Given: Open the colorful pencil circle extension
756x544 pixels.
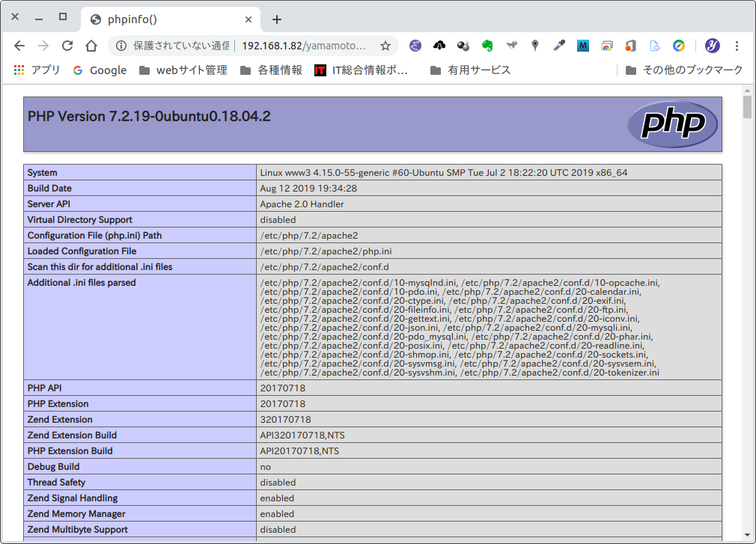Looking at the screenshot, I should pyautogui.click(x=679, y=46).
